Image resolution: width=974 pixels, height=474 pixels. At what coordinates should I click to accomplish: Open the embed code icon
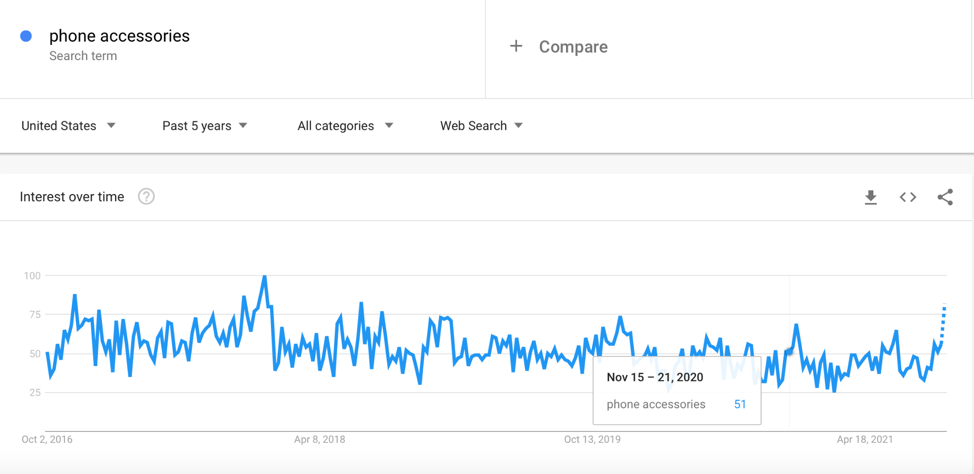pyautogui.click(x=908, y=198)
